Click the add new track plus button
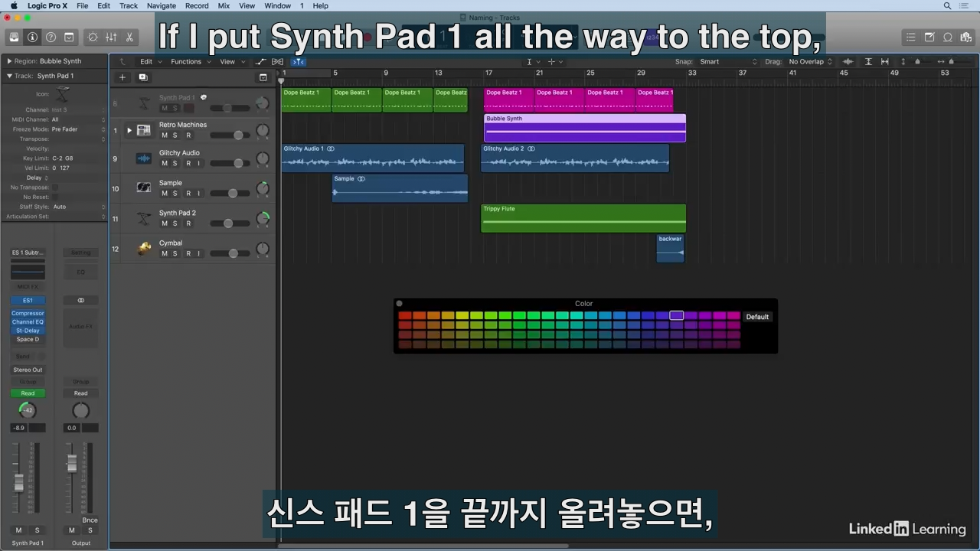 (122, 77)
